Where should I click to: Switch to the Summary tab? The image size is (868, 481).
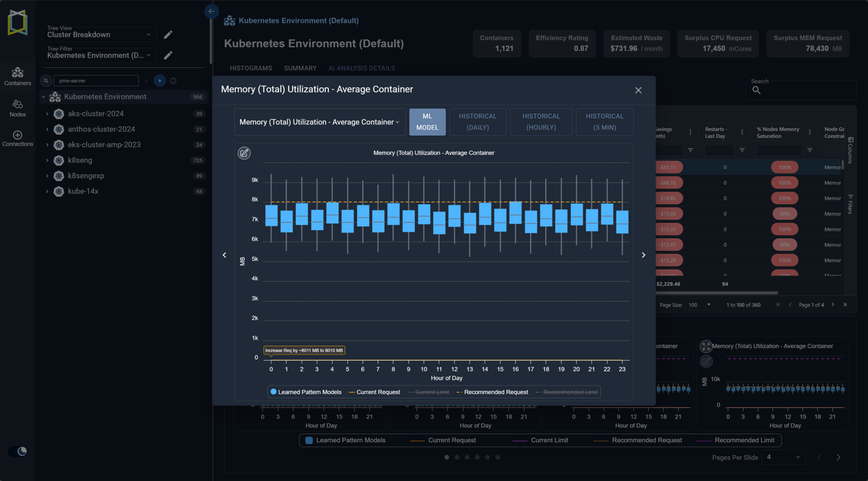click(x=300, y=68)
